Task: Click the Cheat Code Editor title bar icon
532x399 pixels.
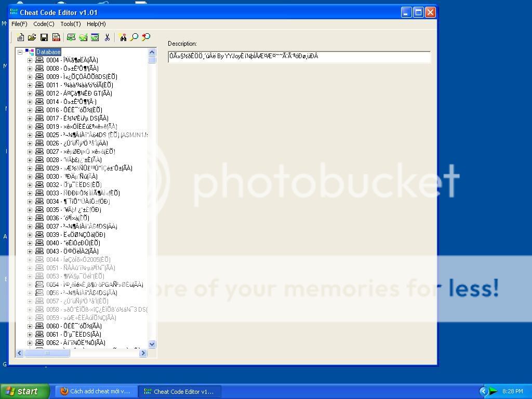Action: tap(14, 12)
